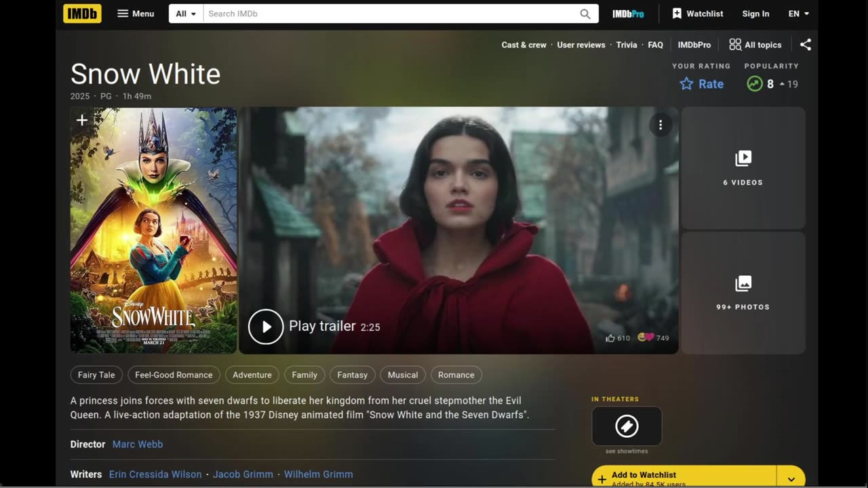Go to Cast & crew

click(x=524, y=45)
